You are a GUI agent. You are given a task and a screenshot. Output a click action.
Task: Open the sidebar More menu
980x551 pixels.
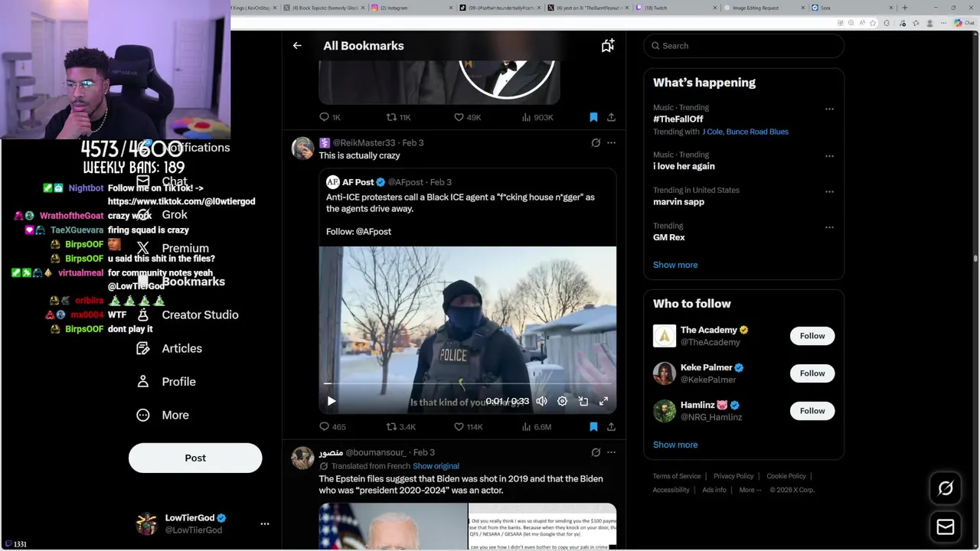163,415
